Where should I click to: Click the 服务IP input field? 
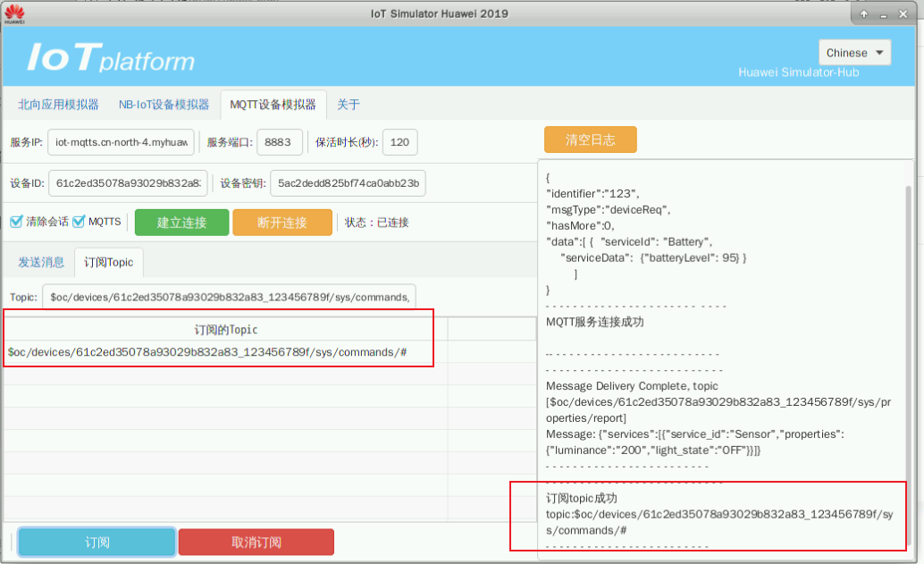121,142
